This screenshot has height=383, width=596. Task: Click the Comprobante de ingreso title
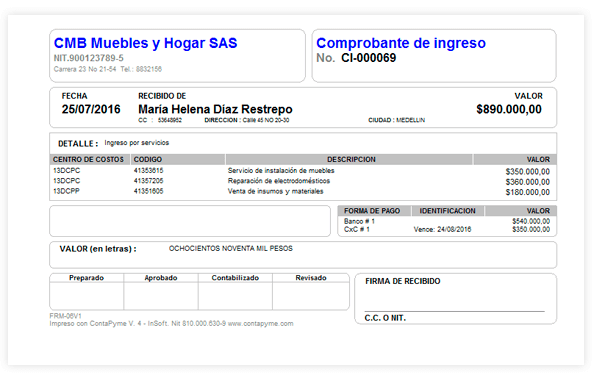point(401,43)
